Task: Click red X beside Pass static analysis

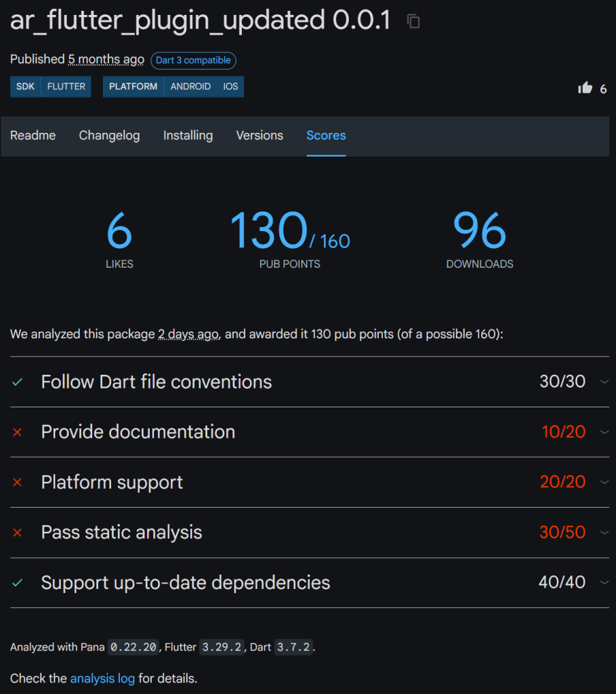Action: (17, 533)
